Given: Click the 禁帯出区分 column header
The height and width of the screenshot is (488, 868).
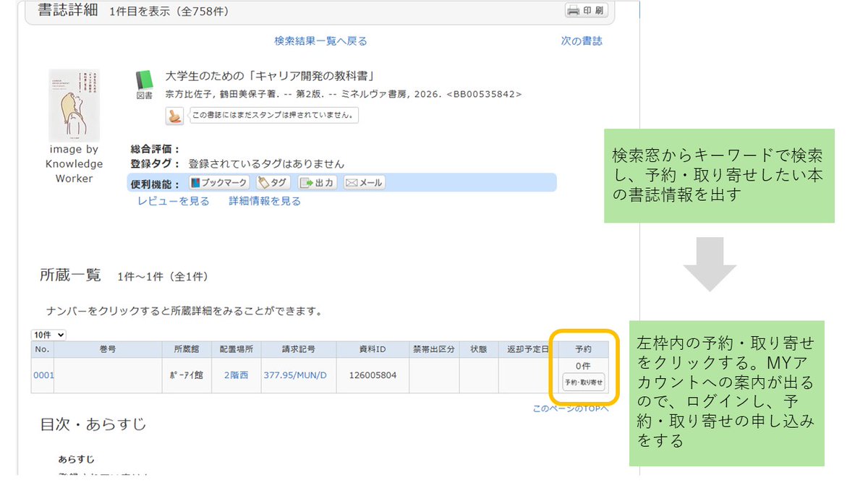Looking at the screenshot, I should pos(434,349).
